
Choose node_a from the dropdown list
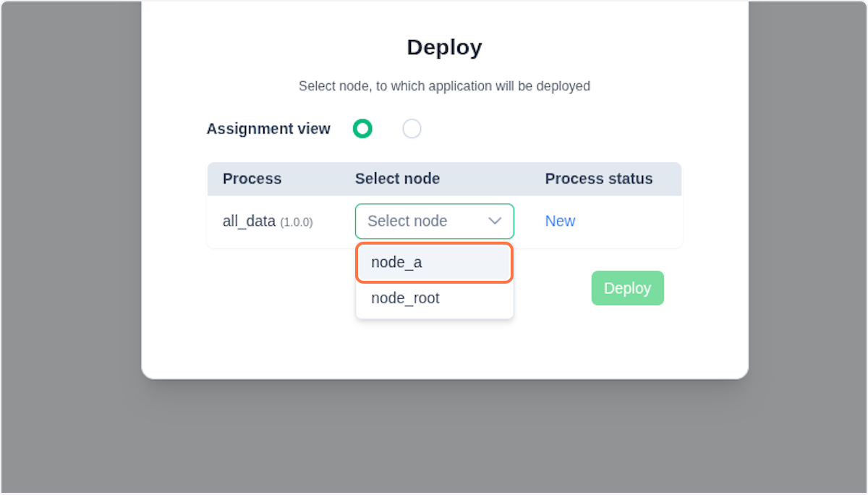pyautogui.click(x=396, y=262)
